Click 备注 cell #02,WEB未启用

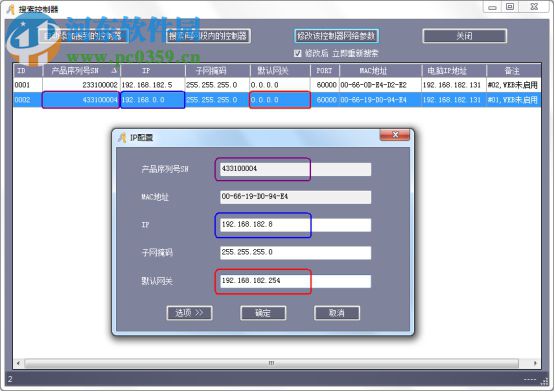click(x=514, y=85)
